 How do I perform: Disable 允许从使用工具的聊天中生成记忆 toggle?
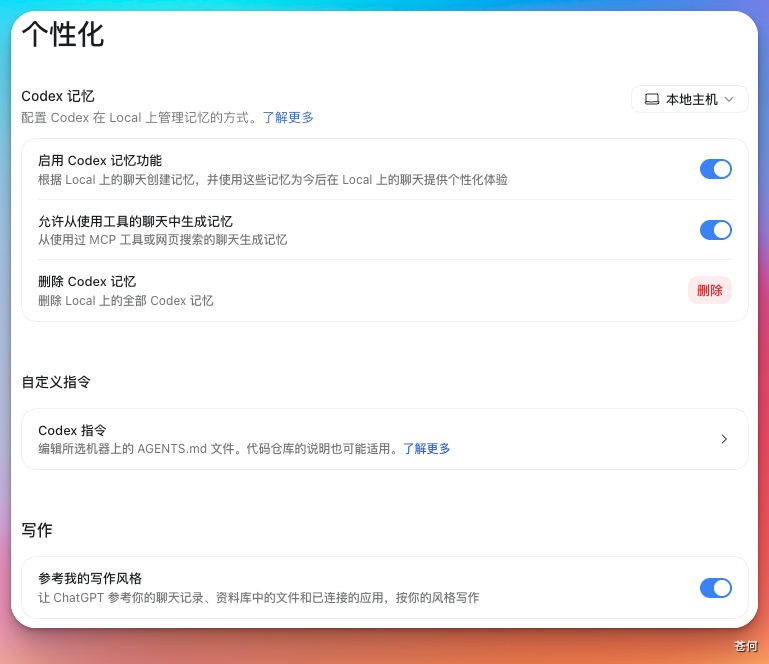[716, 230]
